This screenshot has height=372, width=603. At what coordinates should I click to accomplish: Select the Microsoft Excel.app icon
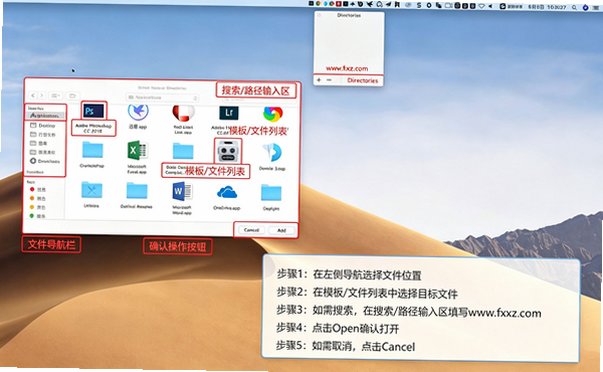tap(137, 151)
